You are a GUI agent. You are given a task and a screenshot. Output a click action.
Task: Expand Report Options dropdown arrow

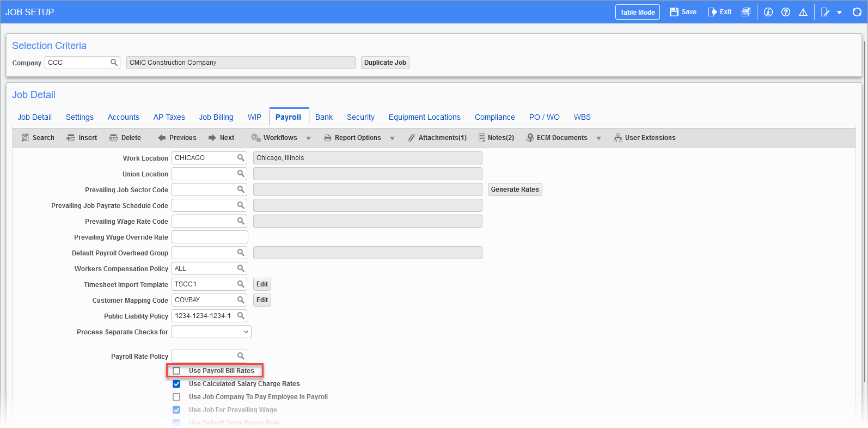click(392, 138)
